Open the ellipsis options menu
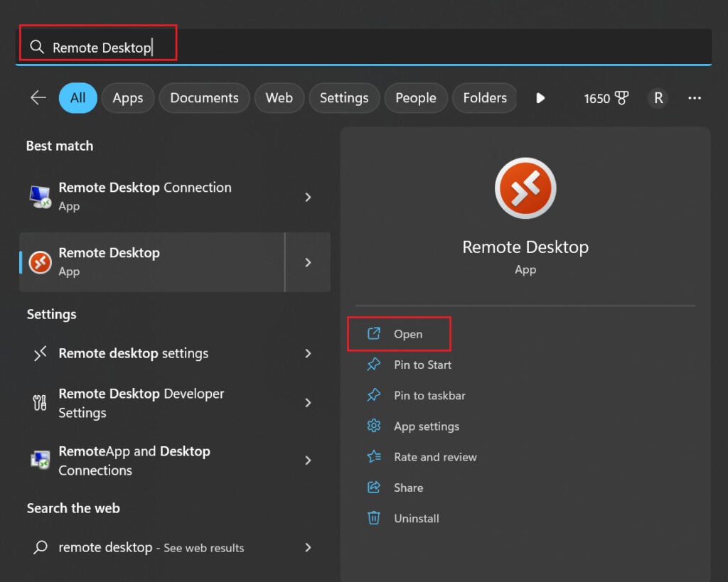Image resolution: width=728 pixels, height=582 pixels. tap(695, 98)
